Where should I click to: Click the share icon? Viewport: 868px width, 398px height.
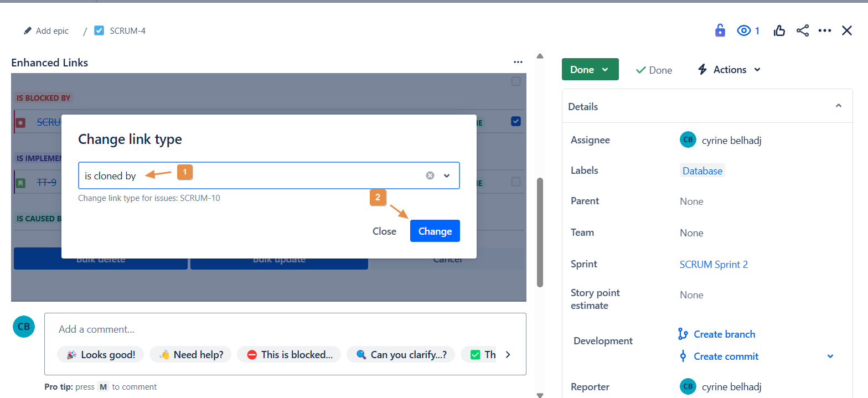[803, 30]
